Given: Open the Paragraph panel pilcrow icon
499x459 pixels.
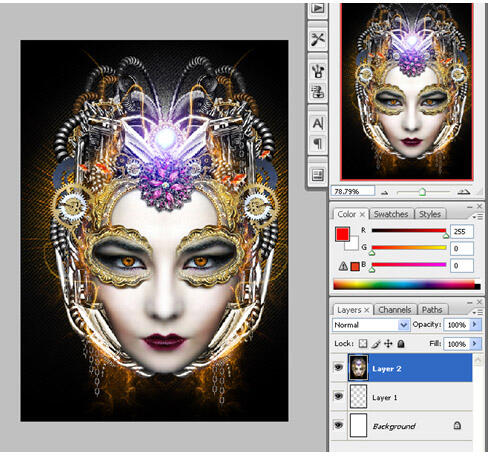Looking at the screenshot, I should tap(317, 144).
